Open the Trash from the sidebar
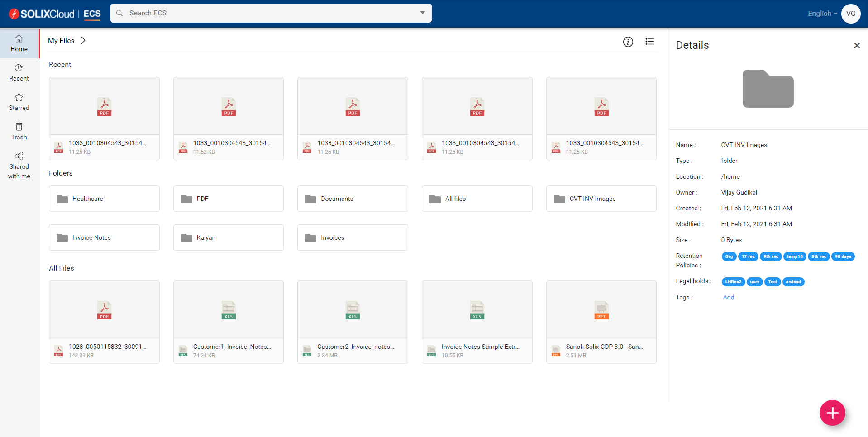Image resolution: width=868 pixels, height=437 pixels. [x=19, y=131]
